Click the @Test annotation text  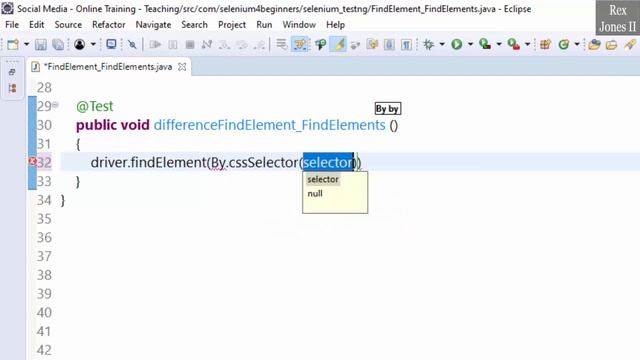click(x=95, y=106)
